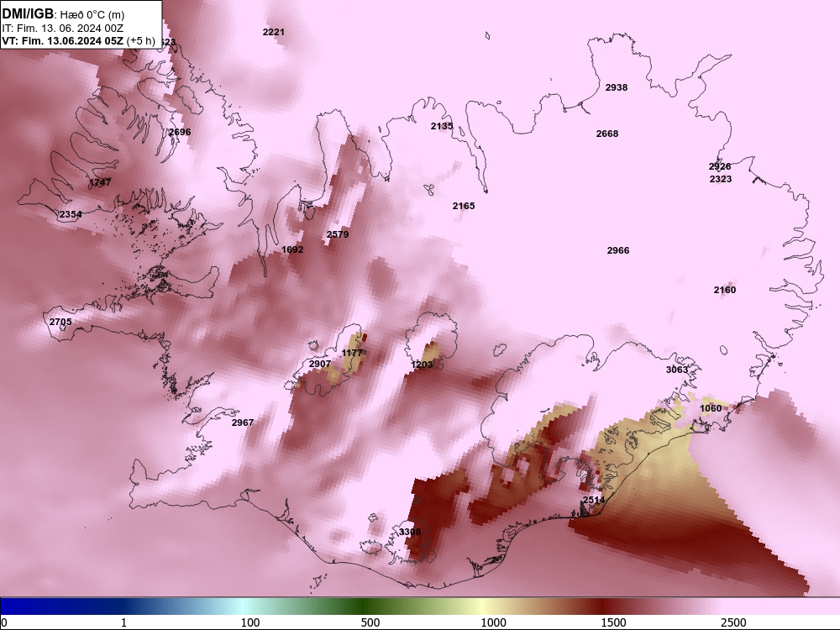The image size is (840, 630).
Task: Click the 2221 value north of the Westfjords
Action: click(x=274, y=32)
